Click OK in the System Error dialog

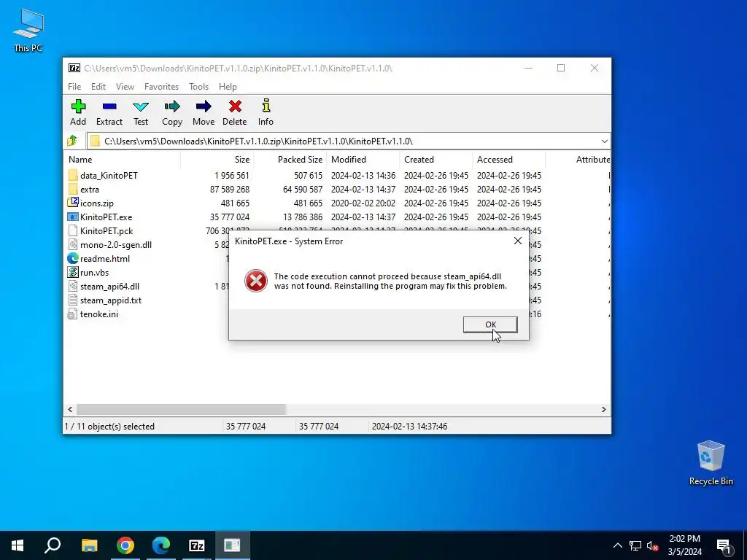point(490,324)
